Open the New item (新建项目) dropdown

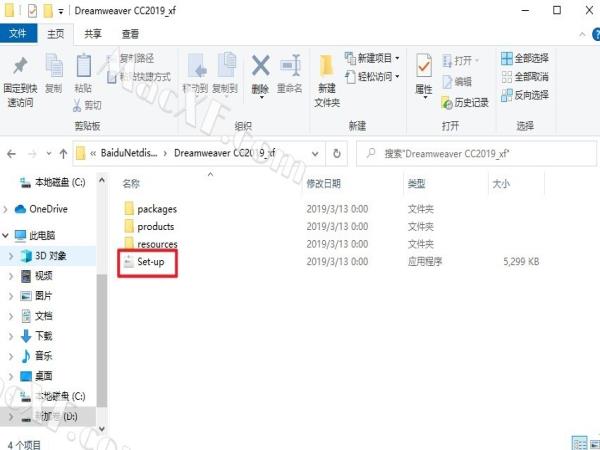tap(372, 58)
